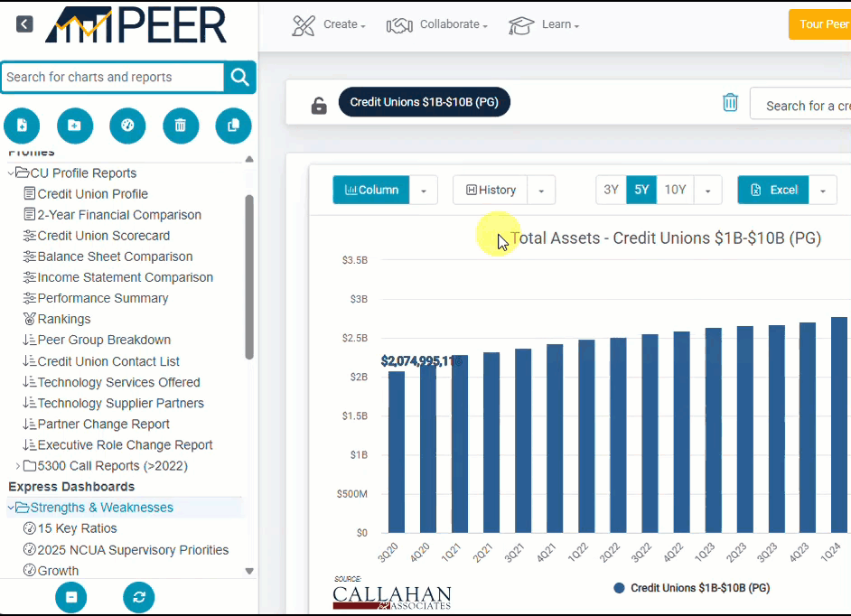
Task: Select the 3Y time range
Action: pos(611,190)
